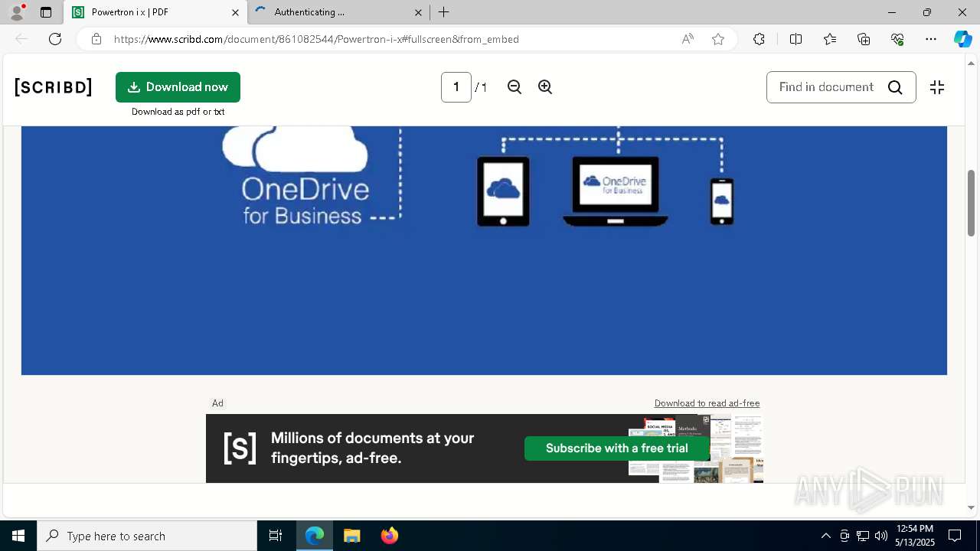
Task: Click scroll down arrow of the page
Action: (x=971, y=507)
